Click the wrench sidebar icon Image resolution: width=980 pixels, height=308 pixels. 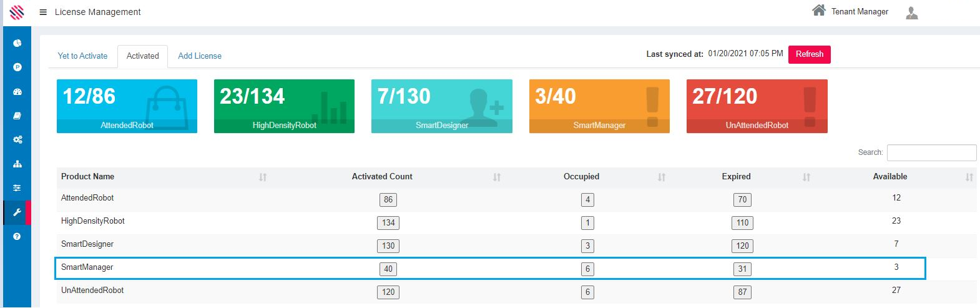click(x=17, y=212)
